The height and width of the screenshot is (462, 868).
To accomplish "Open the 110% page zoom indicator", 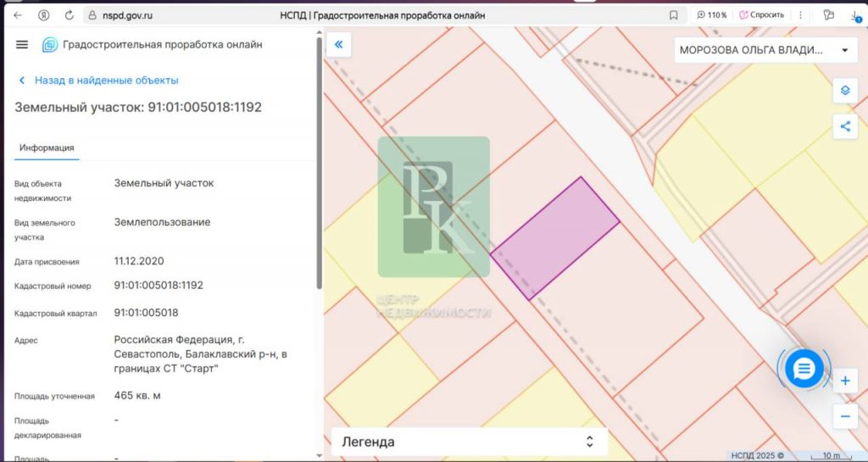I will click(712, 15).
